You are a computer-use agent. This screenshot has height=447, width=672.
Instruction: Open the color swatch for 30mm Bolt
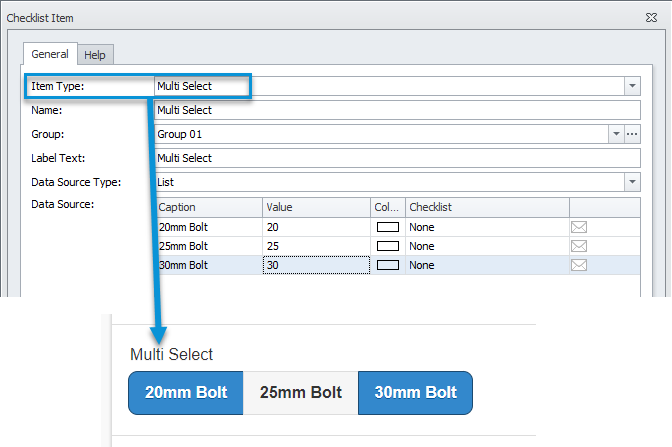[388, 265]
